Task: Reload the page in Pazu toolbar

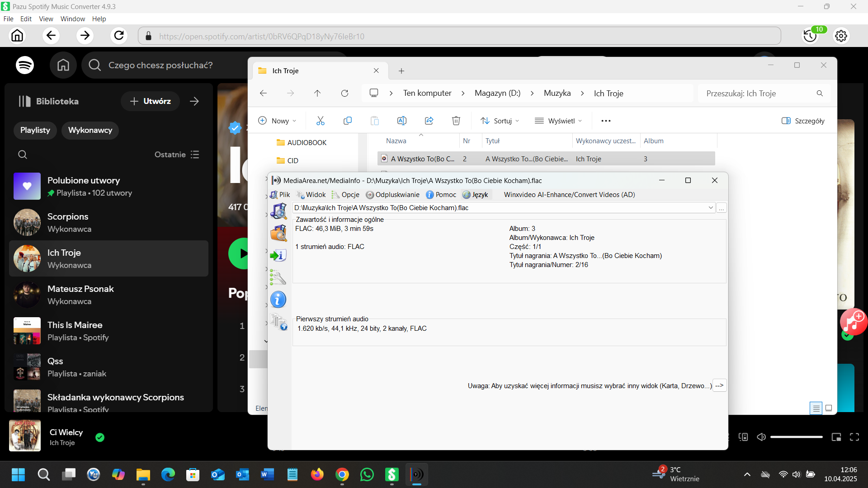Action: click(x=119, y=36)
